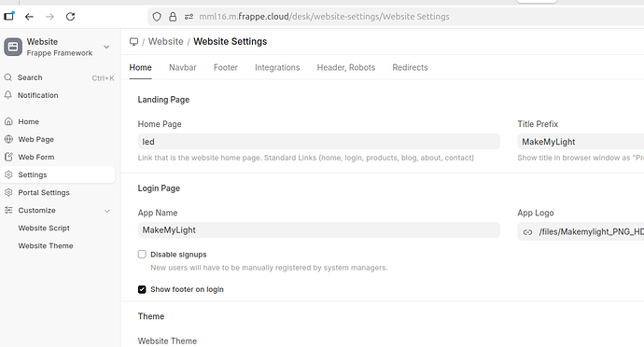This screenshot has height=347, width=644.
Task: Reload the page with refresh icon
Action: [71, 17]
